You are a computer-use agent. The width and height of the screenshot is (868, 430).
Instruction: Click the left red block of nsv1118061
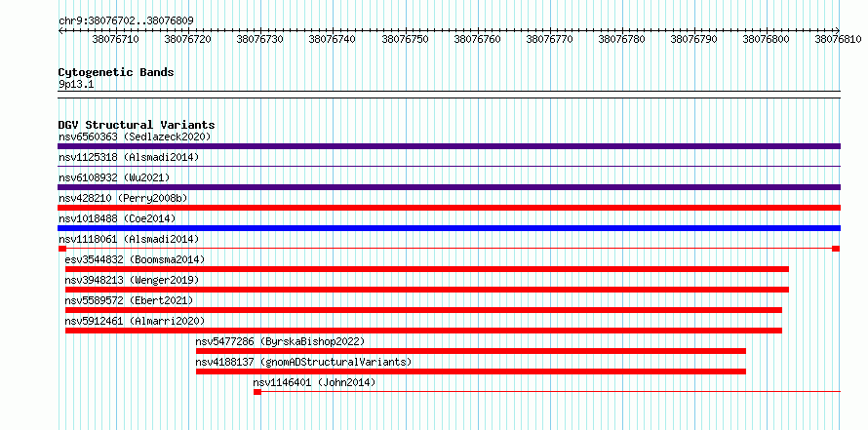coord(62,249)
